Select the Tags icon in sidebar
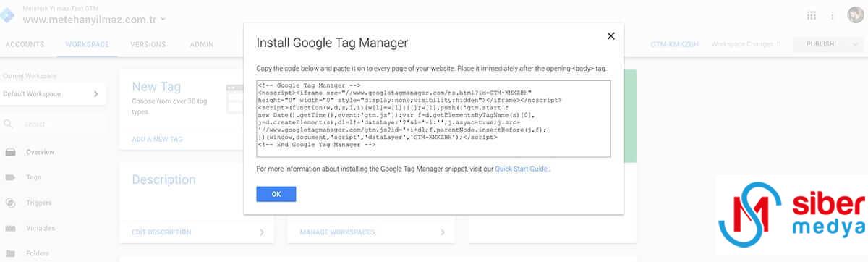 [x=10, y=177]
